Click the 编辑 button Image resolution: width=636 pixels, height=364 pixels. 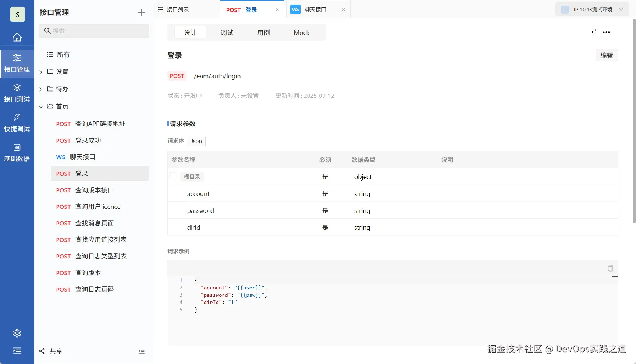coord(607,55)
